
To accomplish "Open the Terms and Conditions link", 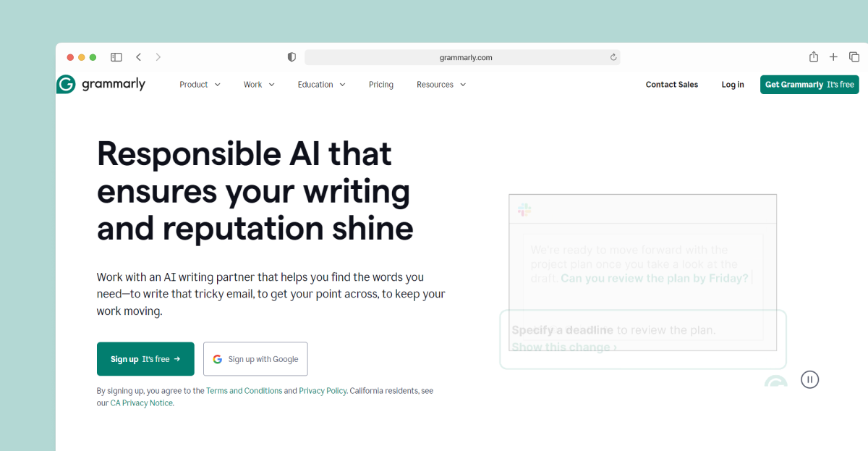I will [244, 391].
